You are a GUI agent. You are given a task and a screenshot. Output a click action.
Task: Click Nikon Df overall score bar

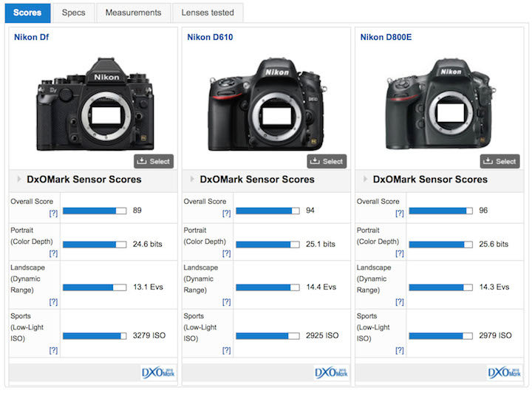(95, 211)
